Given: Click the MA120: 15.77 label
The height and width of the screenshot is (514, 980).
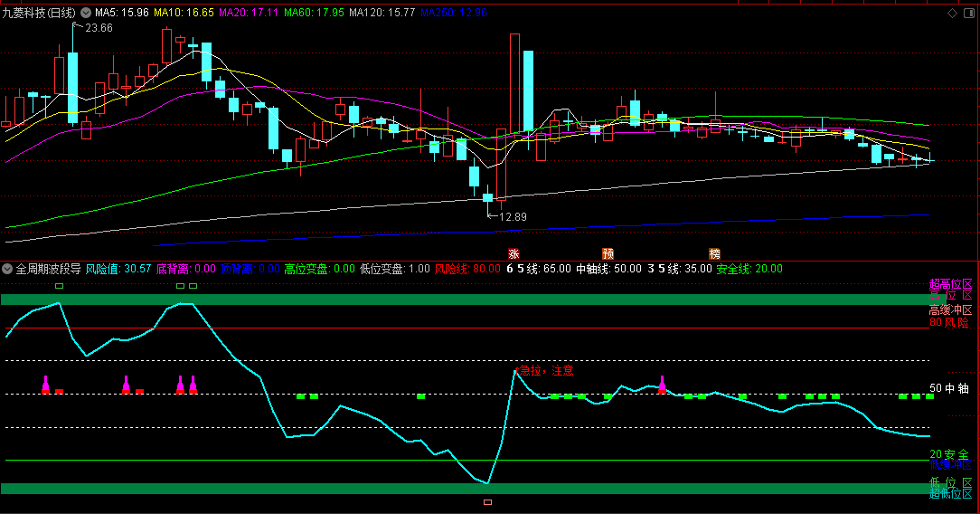Looking at the screenshot, I should (x=382, y=13).
